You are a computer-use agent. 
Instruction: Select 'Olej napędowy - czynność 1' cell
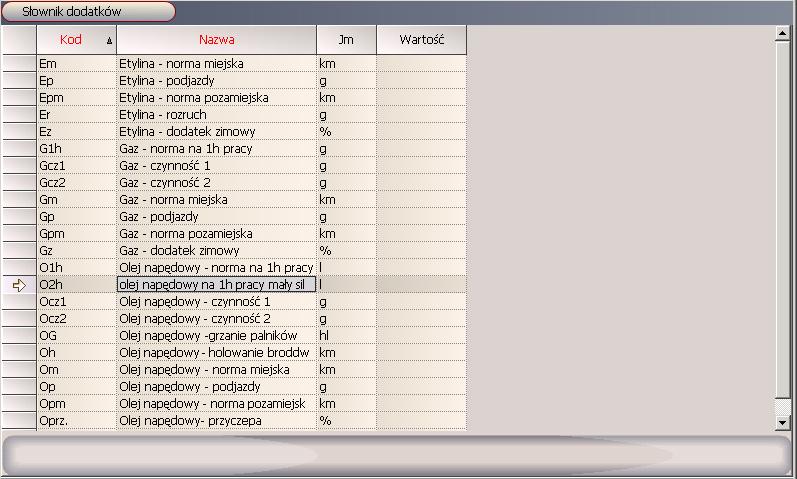[217, 302]
